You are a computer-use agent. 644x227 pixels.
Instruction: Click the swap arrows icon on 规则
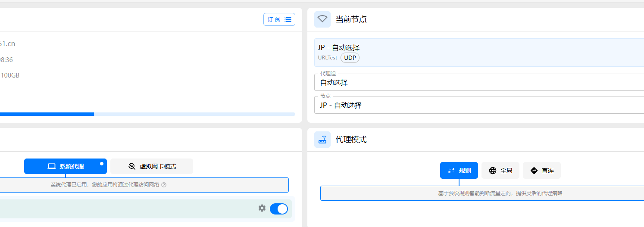451,171
